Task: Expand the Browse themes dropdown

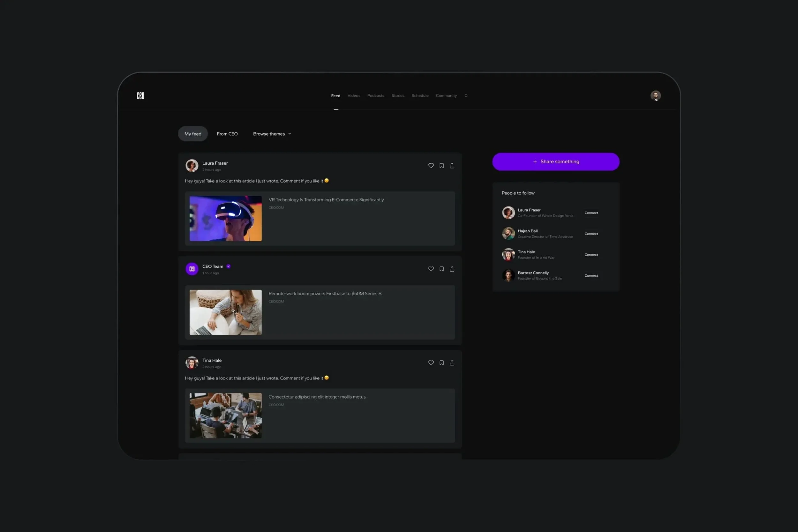Action: pyautogui.click(x=272, y=134)
